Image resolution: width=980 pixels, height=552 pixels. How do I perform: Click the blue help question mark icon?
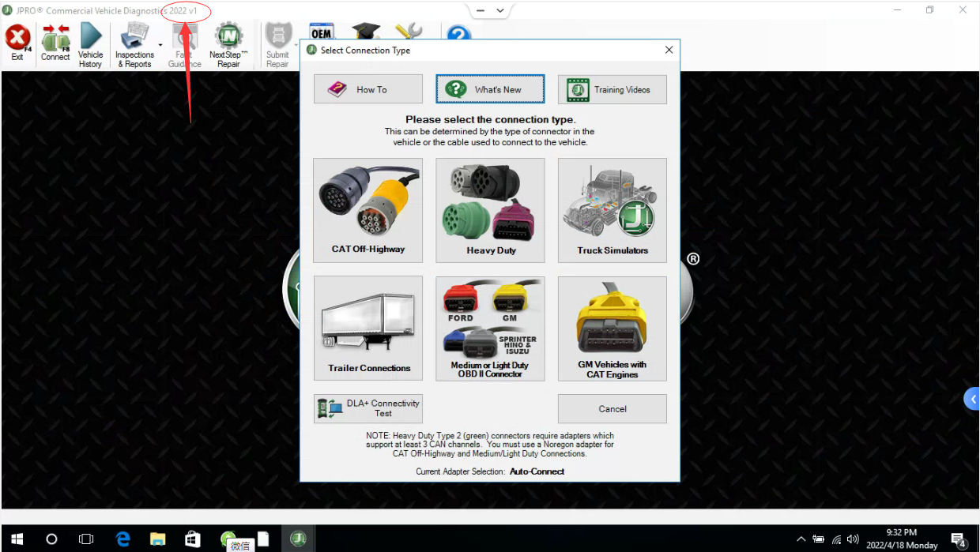(458, 33)
